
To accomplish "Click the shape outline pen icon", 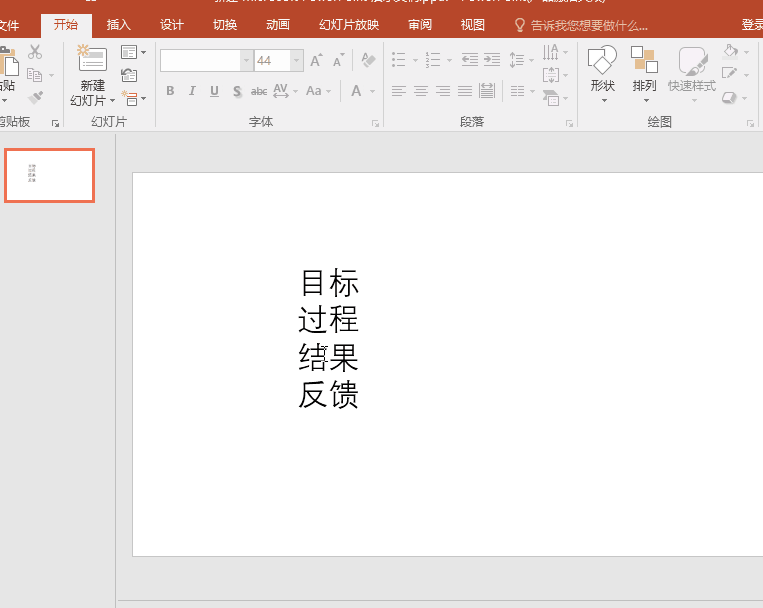I will pyautogui.click(x=729, y=74).
